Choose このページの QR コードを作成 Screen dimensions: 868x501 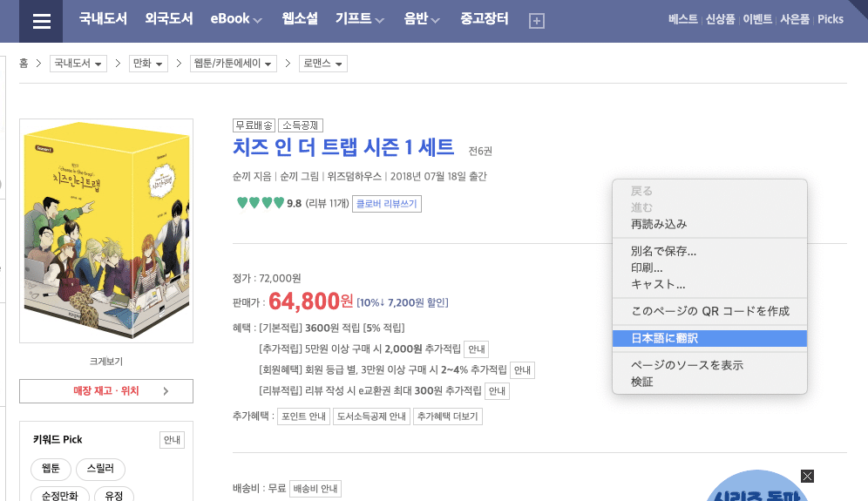(x=709, y=311)
